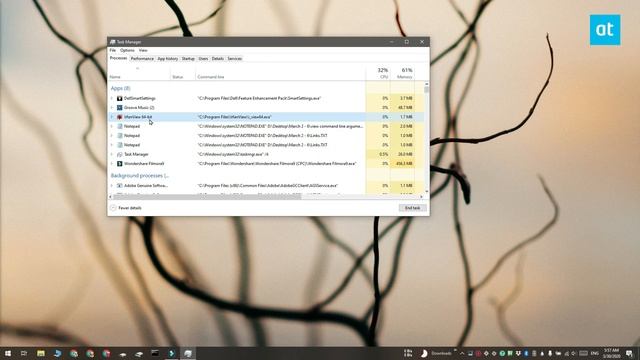
Task: Expand the Task Manager process group
Action: click(112, 154)
